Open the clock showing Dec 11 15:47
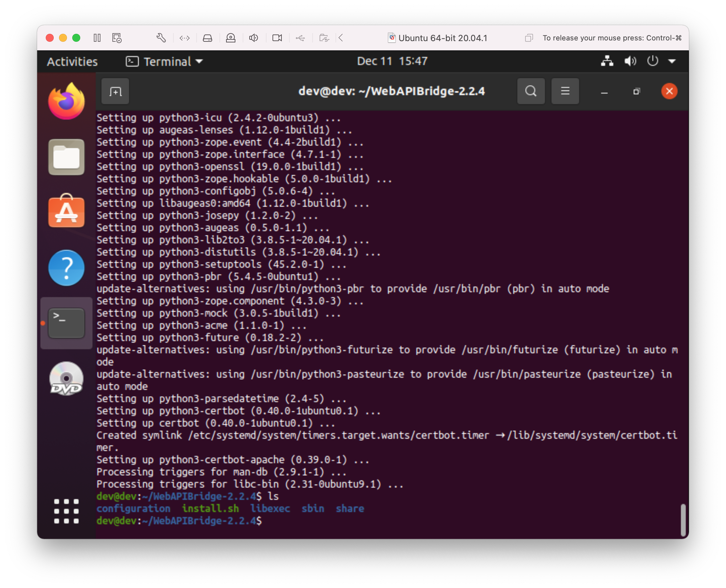Image resolution: width=726 pixels, height=588 pixels. [392, 61]
